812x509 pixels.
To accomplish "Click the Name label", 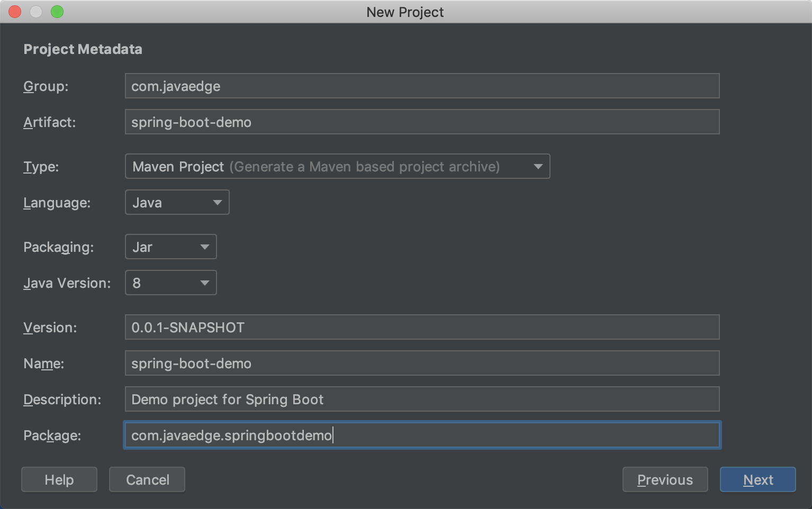I will (44, 363).
